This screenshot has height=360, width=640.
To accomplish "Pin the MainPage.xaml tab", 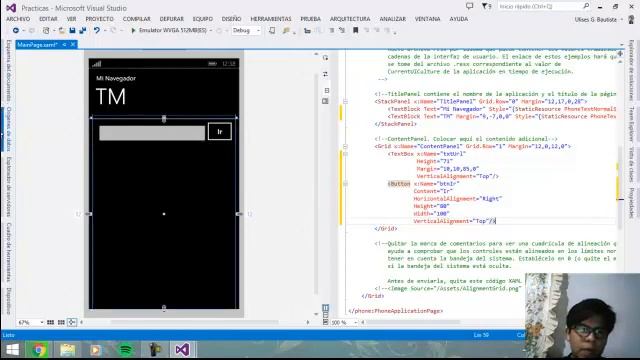I will (64, 44).
